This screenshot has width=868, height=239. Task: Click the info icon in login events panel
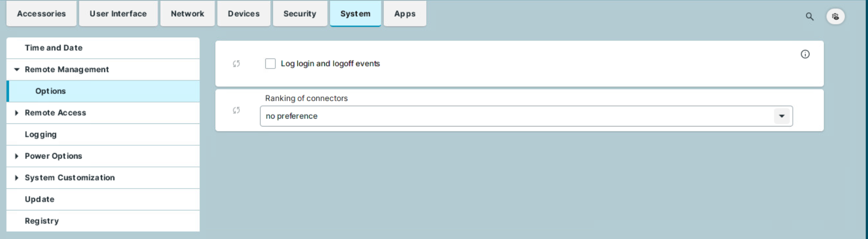coord(805,54)
